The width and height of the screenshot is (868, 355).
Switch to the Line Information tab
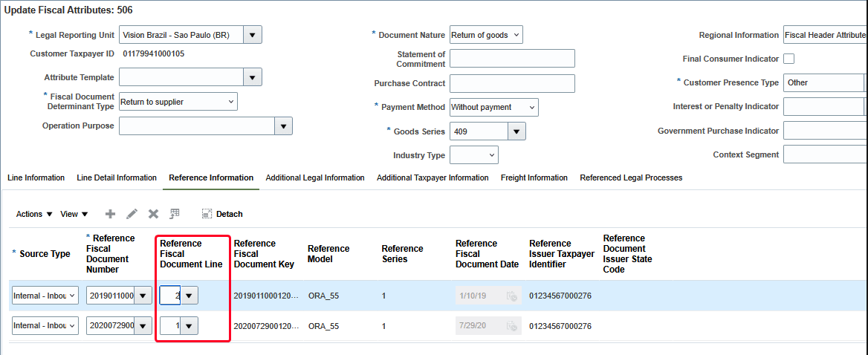(36, 177)
